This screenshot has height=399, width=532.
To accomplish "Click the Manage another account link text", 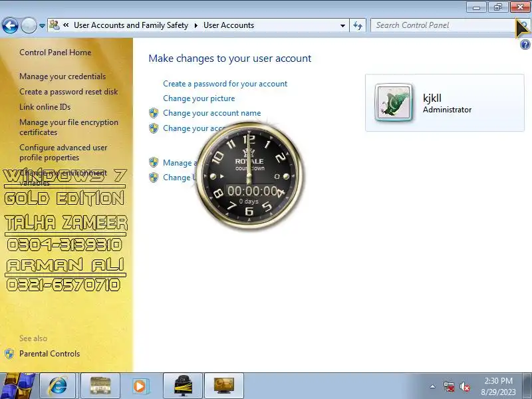I will pos(180,163).
